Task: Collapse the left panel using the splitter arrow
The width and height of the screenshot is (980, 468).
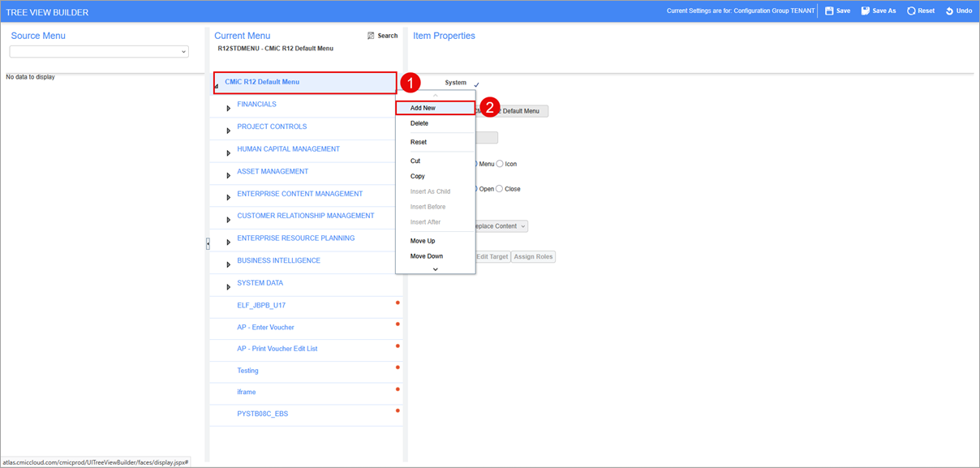Action: click(208, 243)
